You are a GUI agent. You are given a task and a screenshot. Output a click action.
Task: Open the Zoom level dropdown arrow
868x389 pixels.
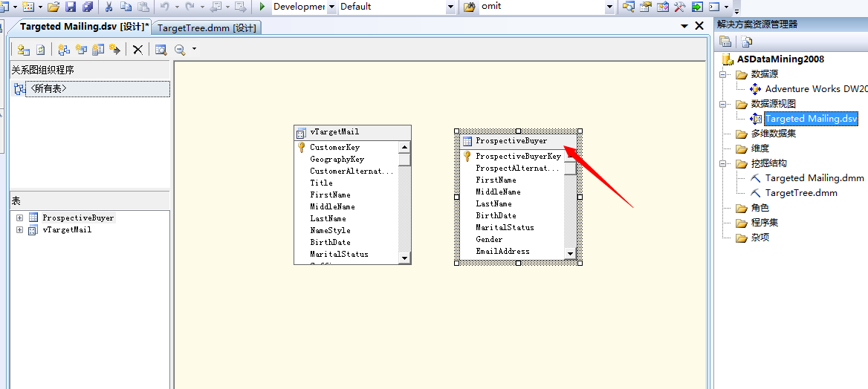coord(194,50)
